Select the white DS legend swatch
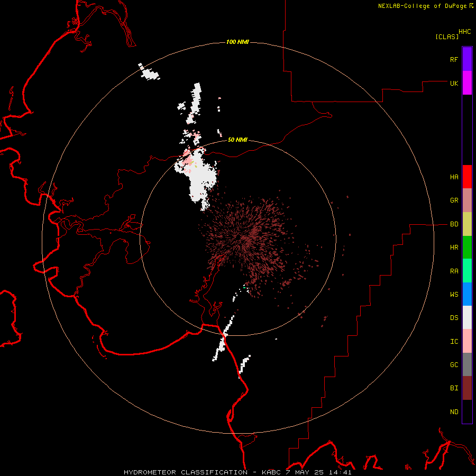 coord(467,317)
